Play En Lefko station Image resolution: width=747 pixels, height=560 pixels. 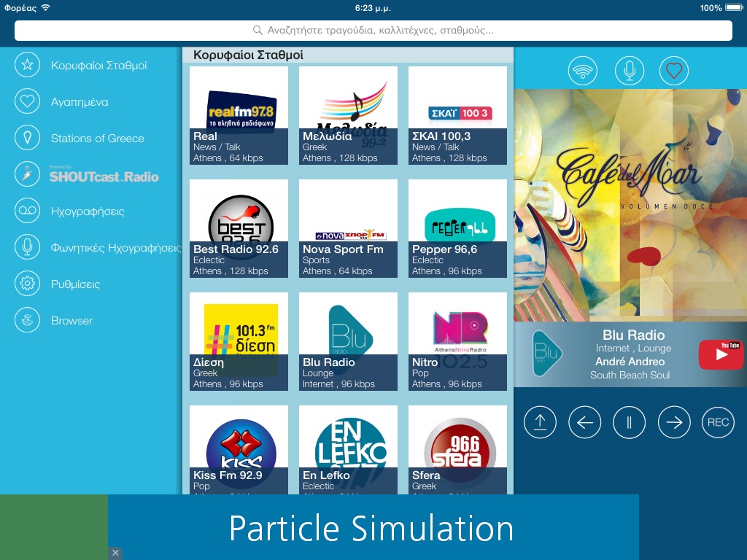(x=348, y=450)
